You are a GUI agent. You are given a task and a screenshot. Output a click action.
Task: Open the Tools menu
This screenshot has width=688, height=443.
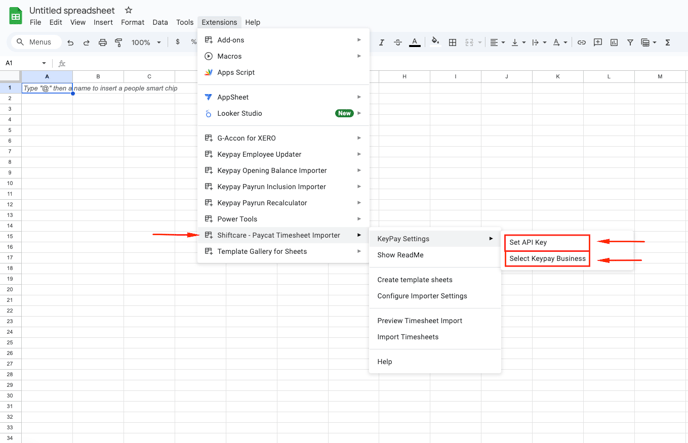point(185,22)
